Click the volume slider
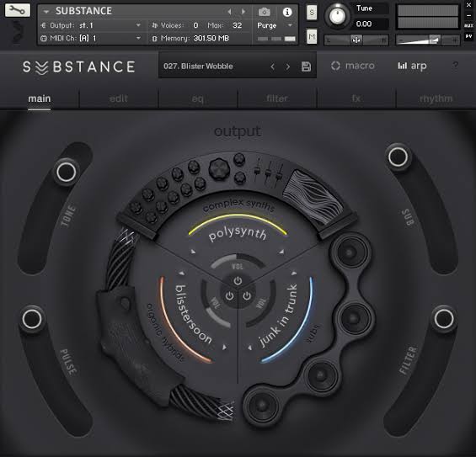 (x=428, y=40)
